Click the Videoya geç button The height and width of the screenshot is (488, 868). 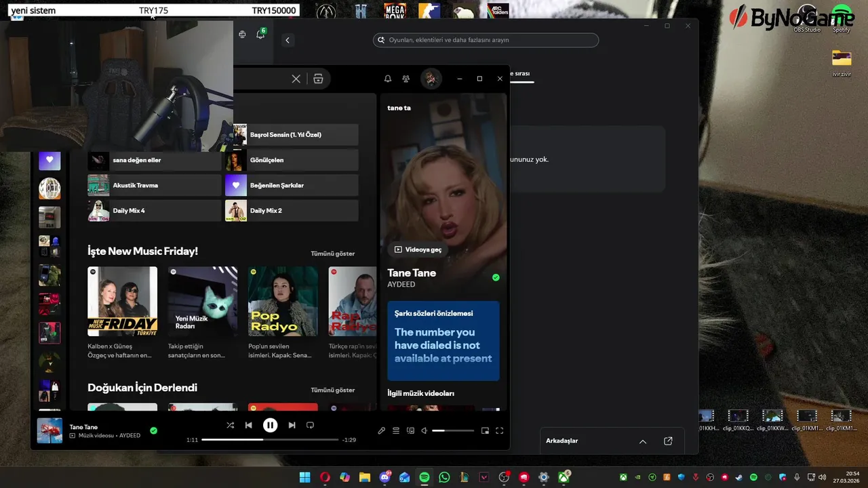point(418,249)
